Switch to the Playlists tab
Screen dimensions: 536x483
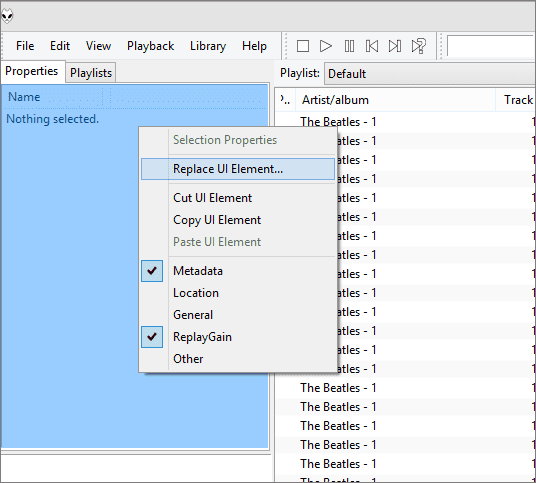91,73
